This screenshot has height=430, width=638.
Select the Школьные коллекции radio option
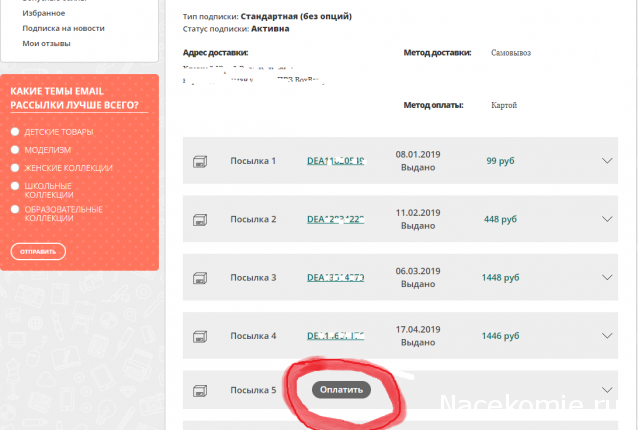15,186
